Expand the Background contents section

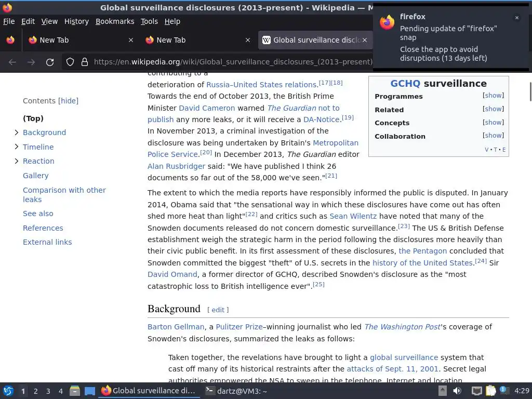(16, 132)
